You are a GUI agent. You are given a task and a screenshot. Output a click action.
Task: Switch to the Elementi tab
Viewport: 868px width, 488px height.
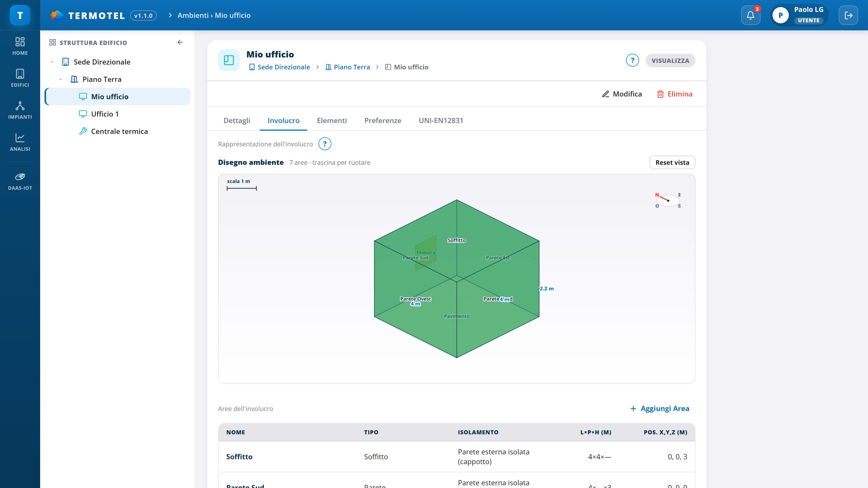pos(331,121)
